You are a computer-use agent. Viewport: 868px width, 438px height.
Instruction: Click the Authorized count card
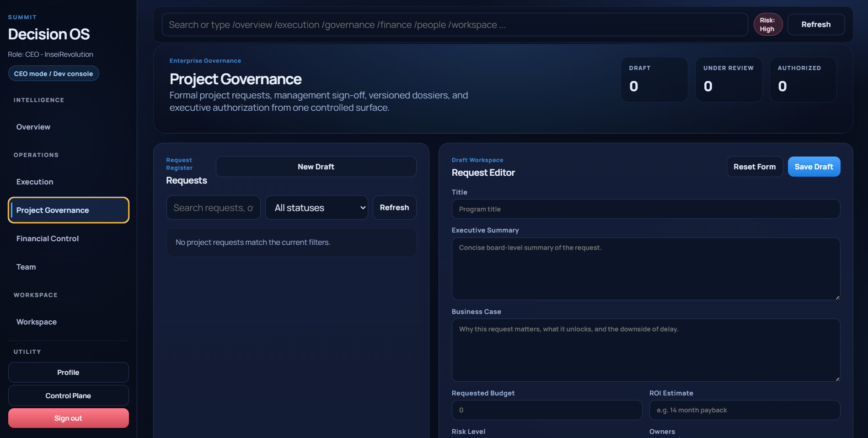coord(804,80)
